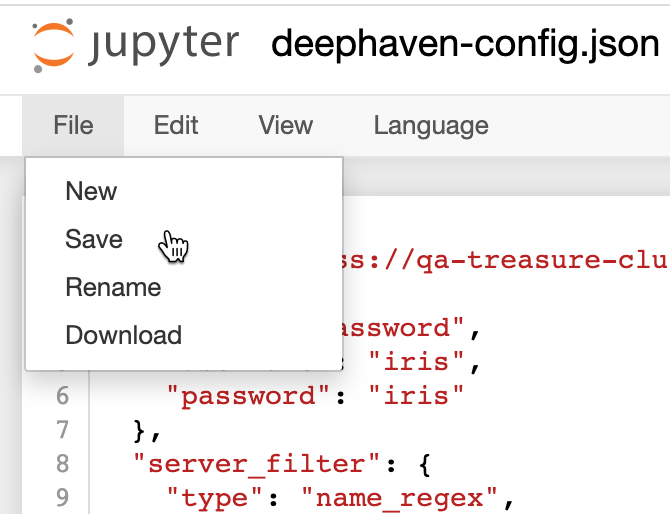Image resolution: width=670 pixels, height=514 pixels.
Task: Select Save in the File menu
Action: (94, 239)
